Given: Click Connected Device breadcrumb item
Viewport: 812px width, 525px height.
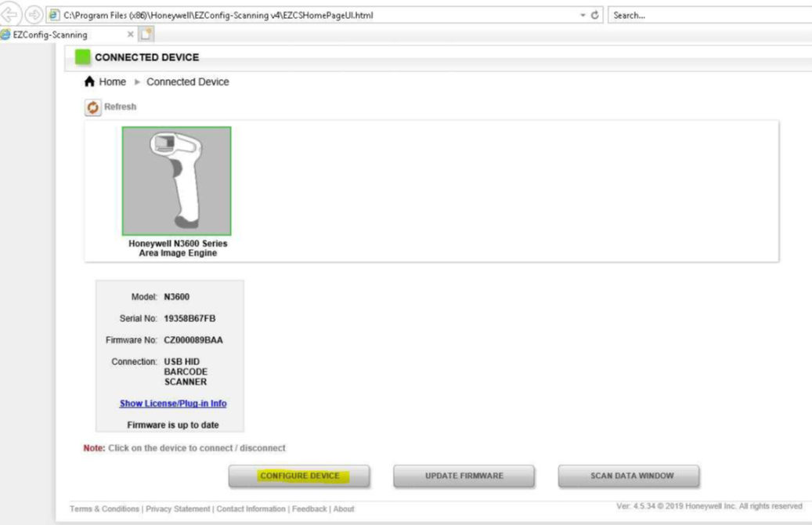Looking at the screenshot, I should pos(187,82).
